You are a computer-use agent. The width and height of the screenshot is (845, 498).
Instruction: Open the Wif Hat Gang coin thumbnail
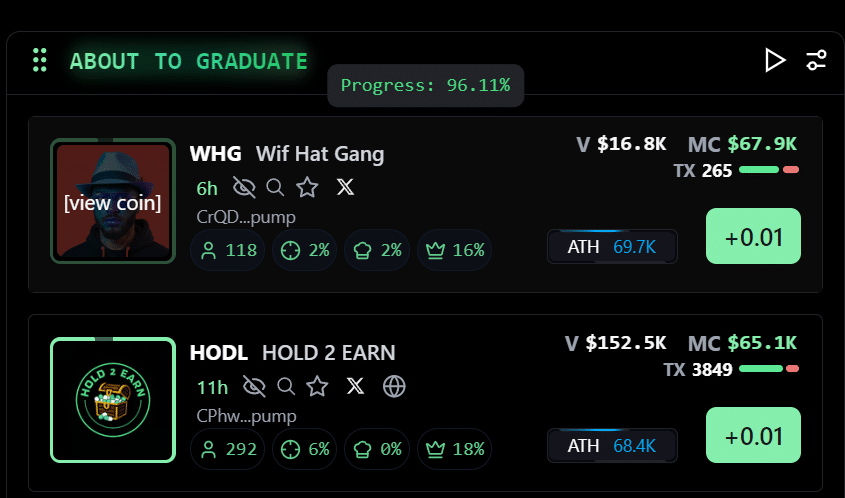coord(112,202)
